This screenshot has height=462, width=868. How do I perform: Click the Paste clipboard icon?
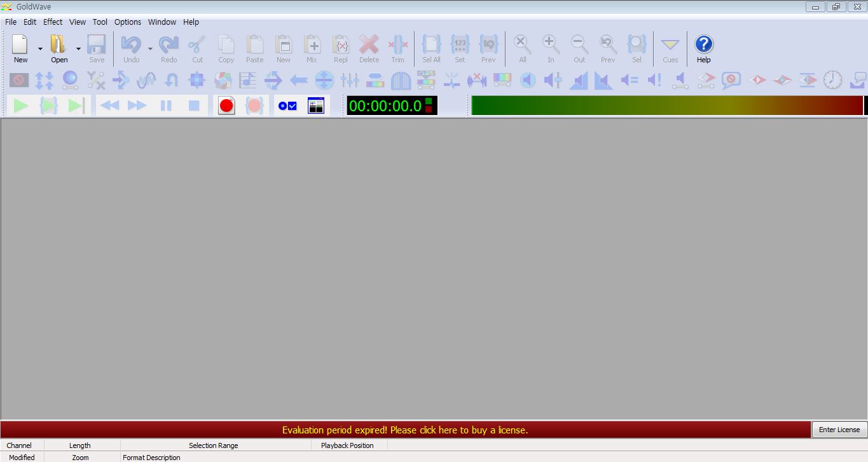(x=255, y=48)
